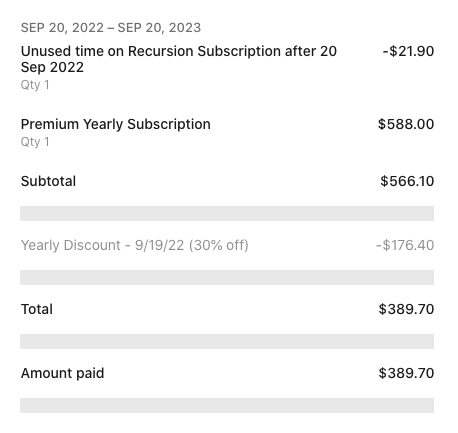The image size is (458, 433).
Task: Click the gray divider below Total
Action: 227,341
